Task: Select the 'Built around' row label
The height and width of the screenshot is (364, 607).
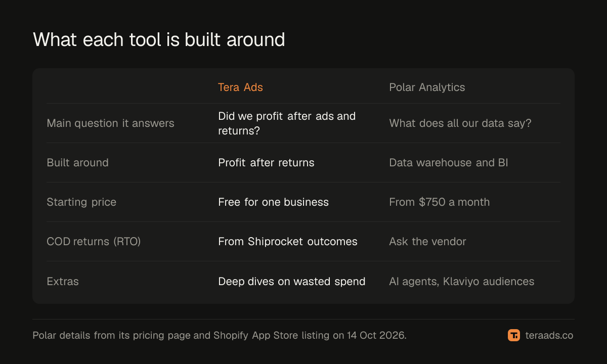Action: pos(77,163)
